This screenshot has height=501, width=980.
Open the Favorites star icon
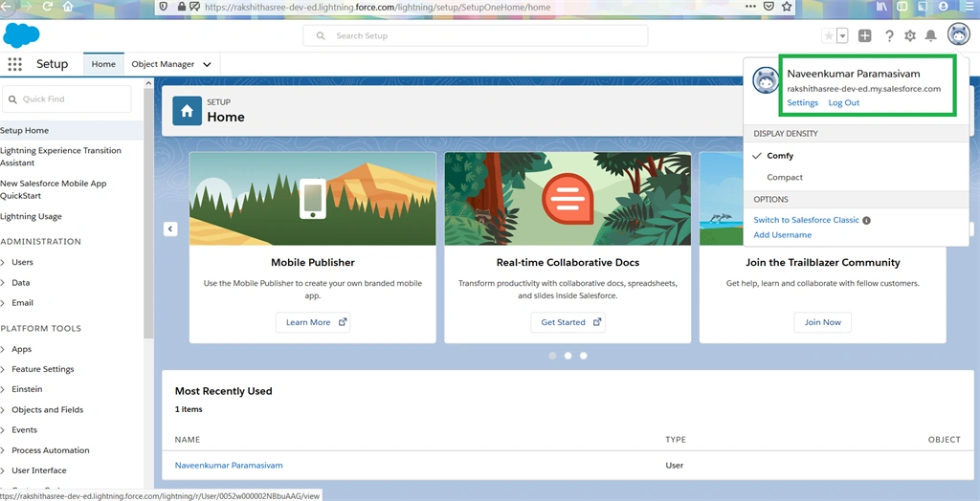[829, 35]
